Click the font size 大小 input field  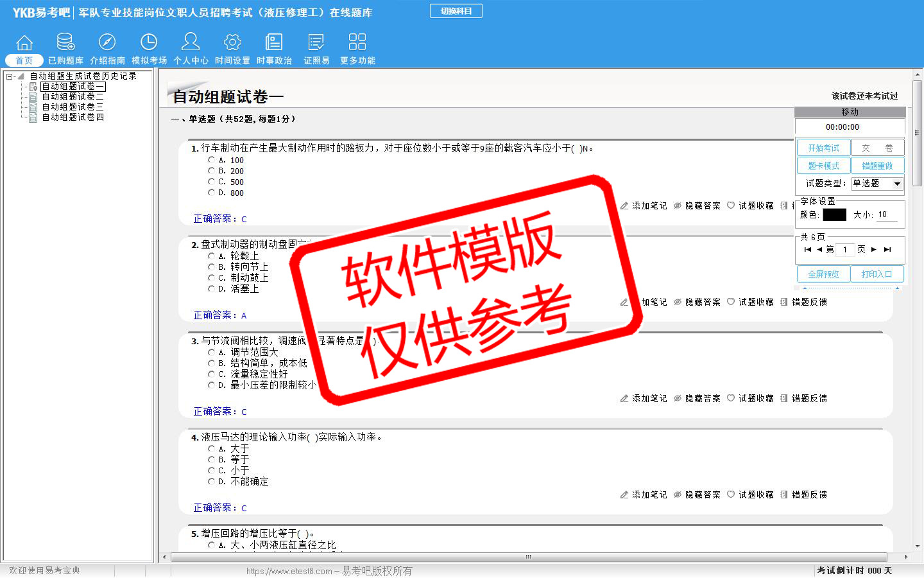pyautogui.click(x=887, y=215)
